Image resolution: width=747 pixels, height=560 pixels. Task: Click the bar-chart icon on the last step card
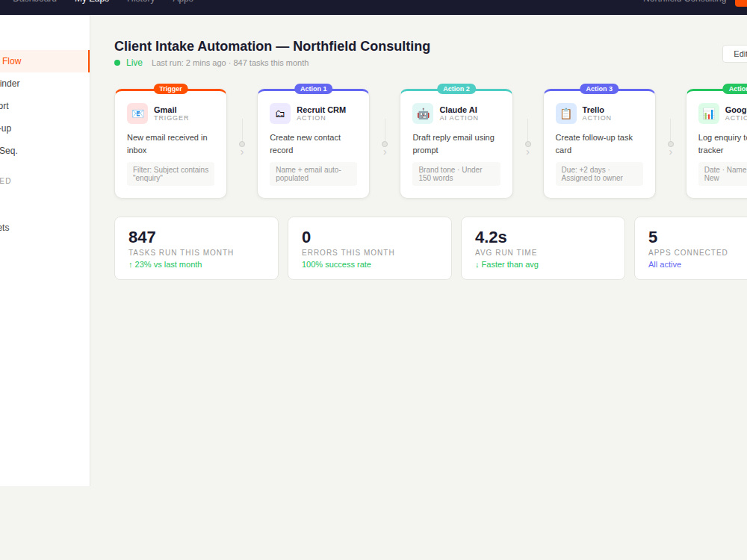[708, 113]
